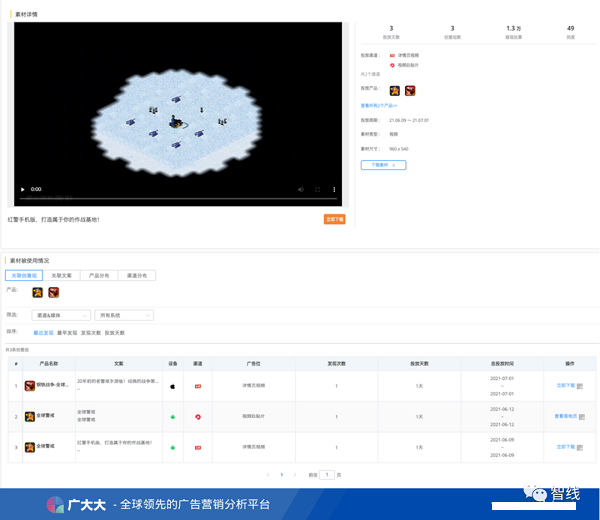Mute the video using the speaker icon

click(x=301, y=189)
